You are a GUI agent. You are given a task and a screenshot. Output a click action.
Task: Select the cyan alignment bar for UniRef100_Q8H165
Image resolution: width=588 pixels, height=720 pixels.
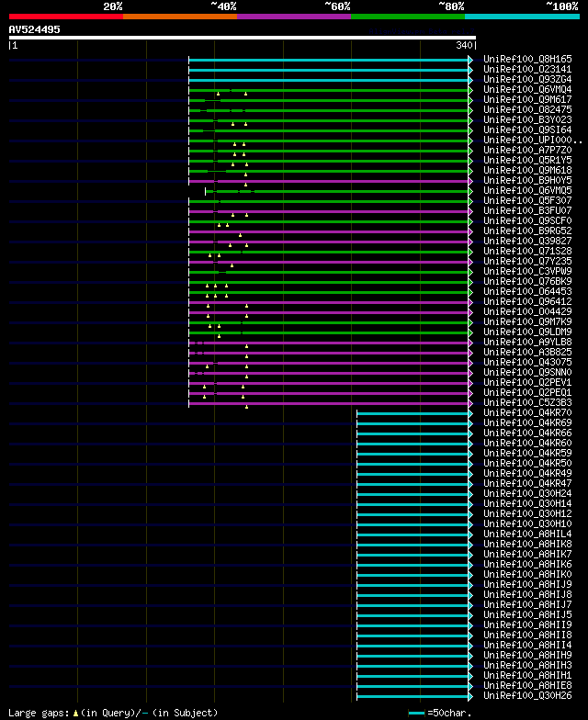[329, 61]
